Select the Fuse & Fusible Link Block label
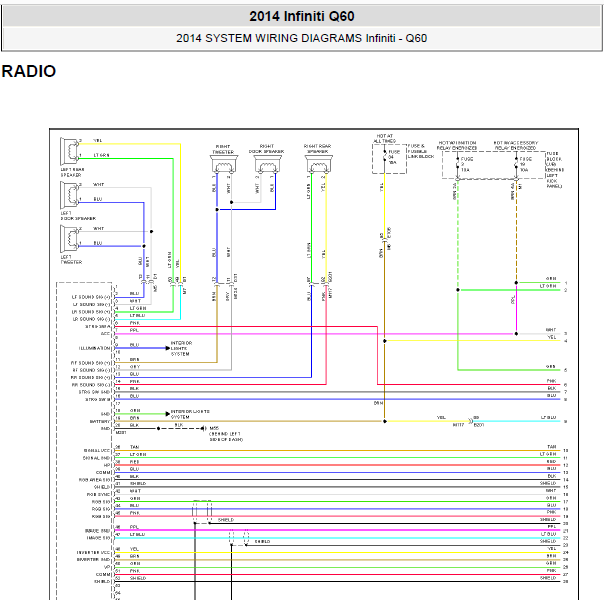The width and height of the screenshot is (604, 600). coord(421,151)
